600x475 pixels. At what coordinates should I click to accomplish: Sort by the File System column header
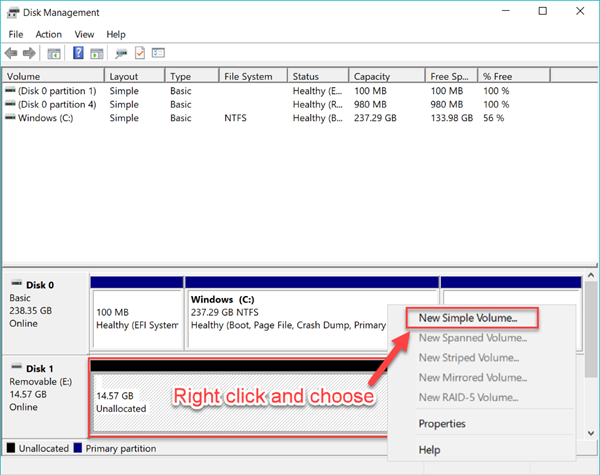coord(248,76)
